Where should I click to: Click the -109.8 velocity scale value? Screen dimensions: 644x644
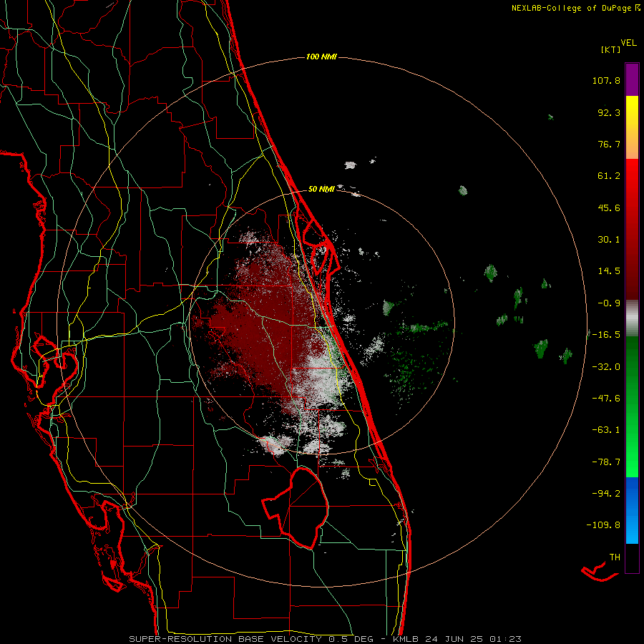coord(603,525)
